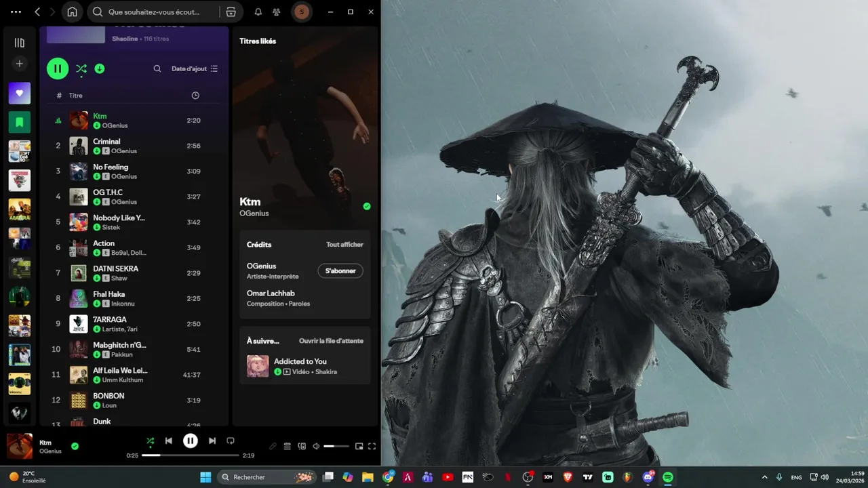The height and width of the screenshot is (488, 868).
Task: Click Tout afficher in Crédits section
Action: (x=344, y=245)
